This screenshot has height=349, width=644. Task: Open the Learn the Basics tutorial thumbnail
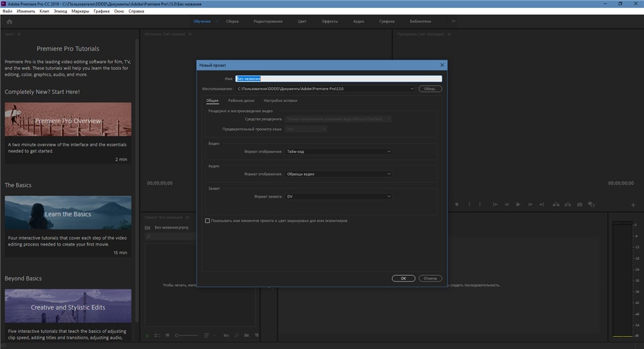68,213
